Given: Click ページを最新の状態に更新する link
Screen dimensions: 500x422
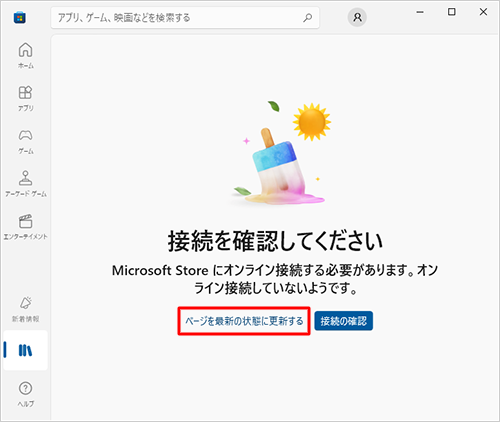Looking at the screenshot, I should coord(244,321).
